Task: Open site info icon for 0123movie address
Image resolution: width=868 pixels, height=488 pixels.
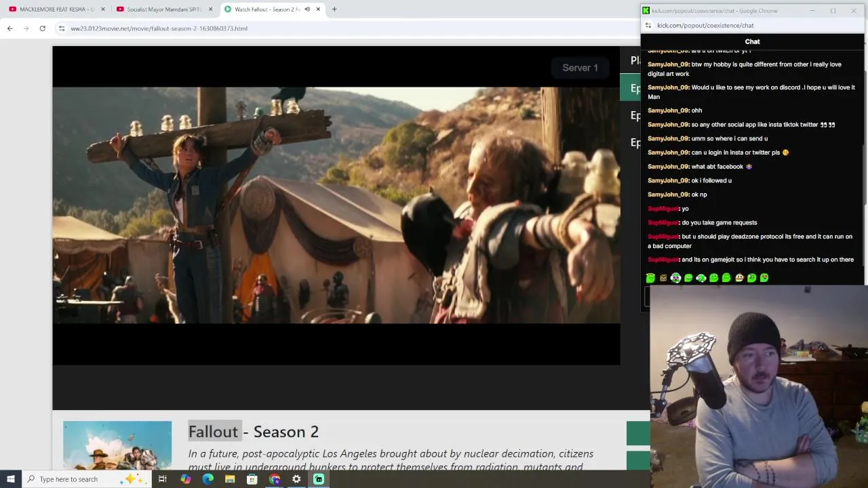Action: 62,28
